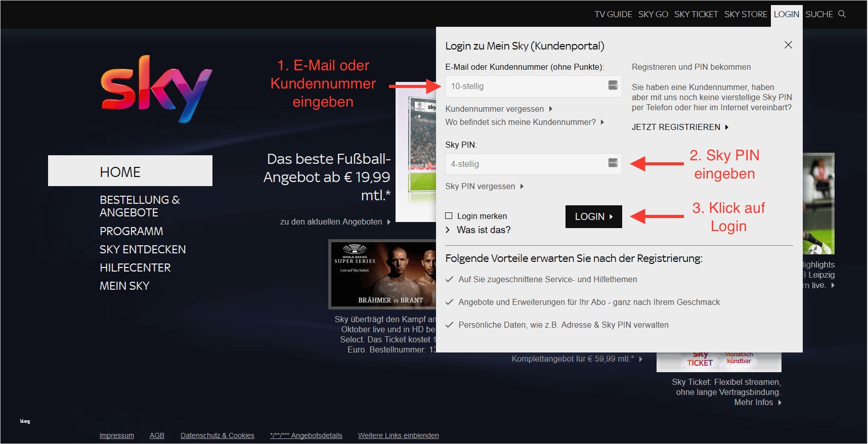Click the Sky PIN vergessen link
The width and height of the screenshot is (868, 444).
tap(484, 186)
